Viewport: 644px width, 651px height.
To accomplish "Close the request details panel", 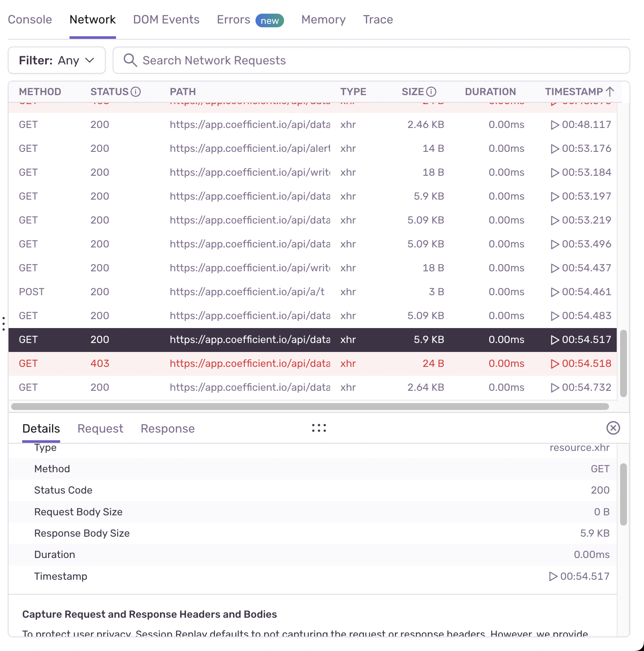I will 613,427.
